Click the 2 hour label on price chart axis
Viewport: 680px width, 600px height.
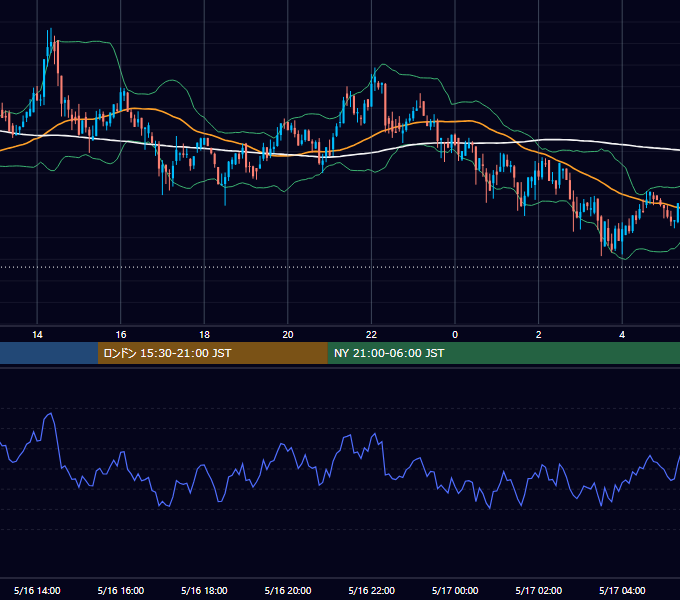point(538,335)
